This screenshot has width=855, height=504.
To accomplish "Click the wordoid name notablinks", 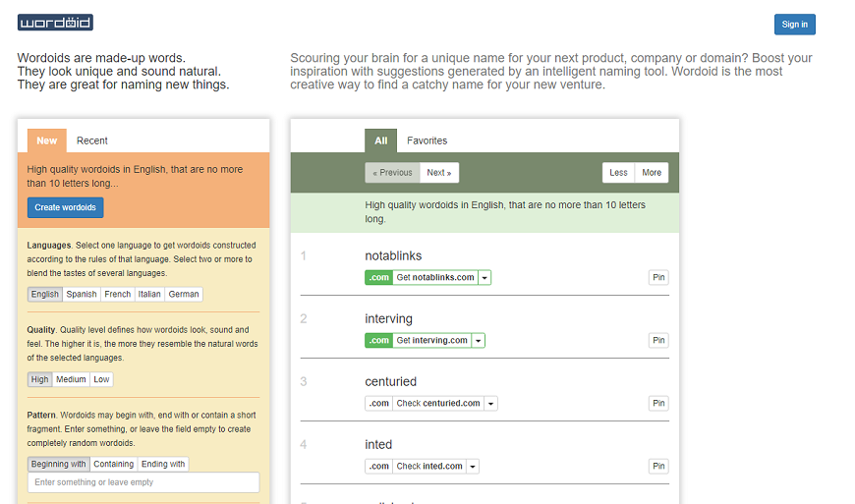I will pos(393,256).
